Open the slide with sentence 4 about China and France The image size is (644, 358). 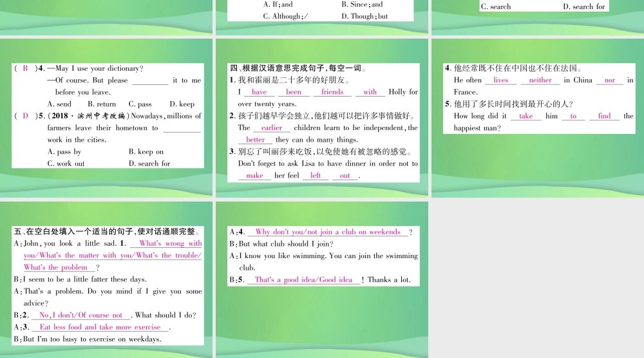tap(538, 118)
